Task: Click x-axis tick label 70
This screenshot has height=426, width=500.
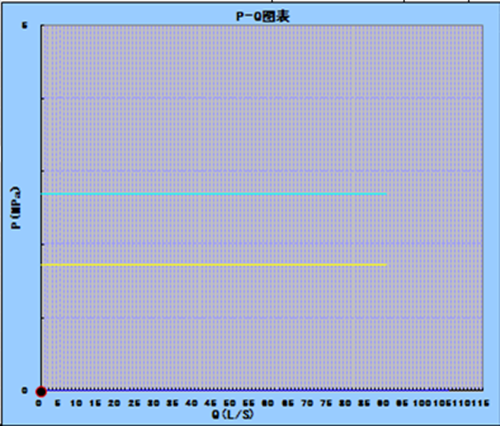Action: point(307,403)
